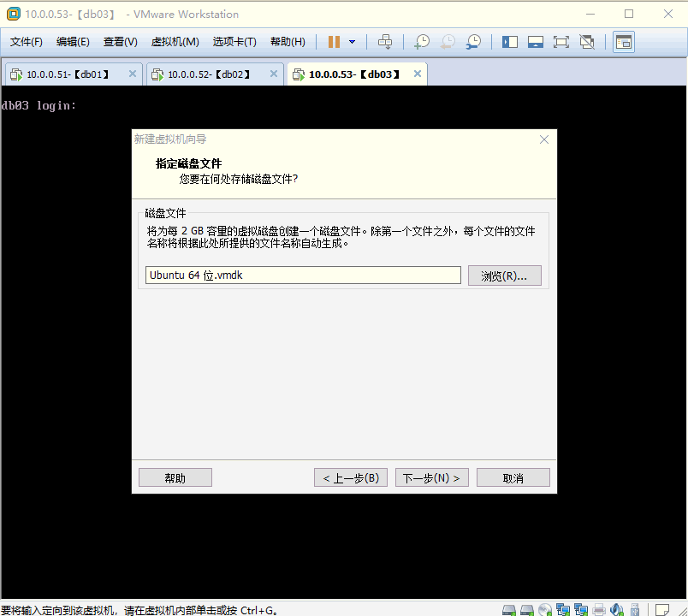The image size is (688, 616).
Task: Click the Unity mode toolbar icon
Action: tap(587, 41)
